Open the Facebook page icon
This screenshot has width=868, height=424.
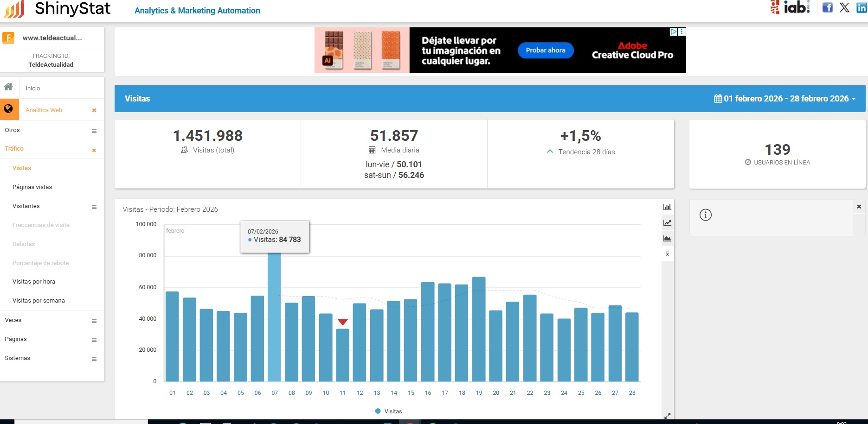[x=827, y=7]
